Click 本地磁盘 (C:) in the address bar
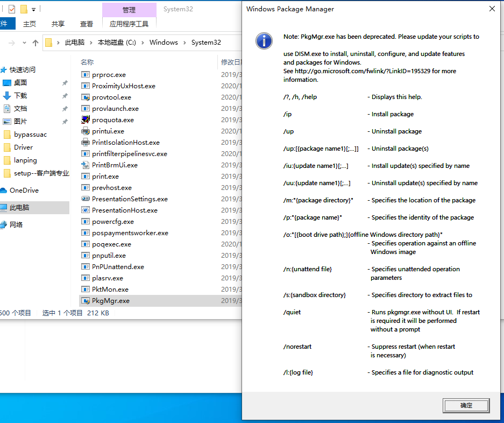Image resolution: width=504 pixels, height=423 pixels. 117,43
